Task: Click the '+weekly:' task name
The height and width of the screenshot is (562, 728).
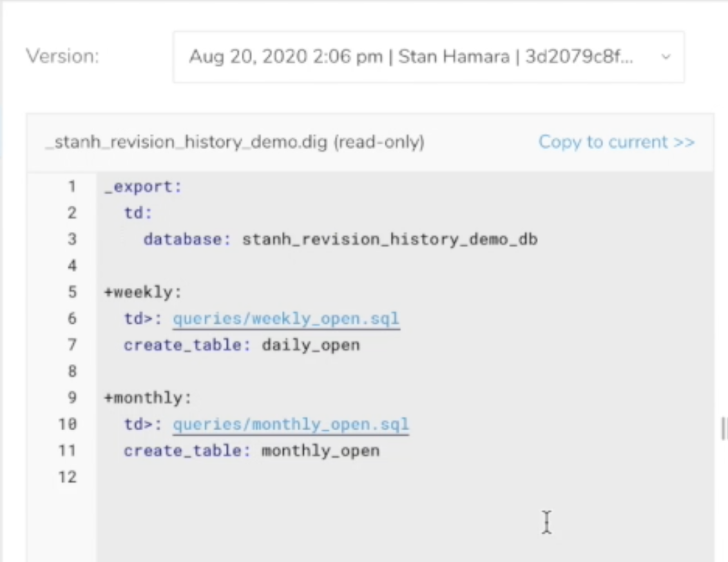Action: (x=143, y=292)
